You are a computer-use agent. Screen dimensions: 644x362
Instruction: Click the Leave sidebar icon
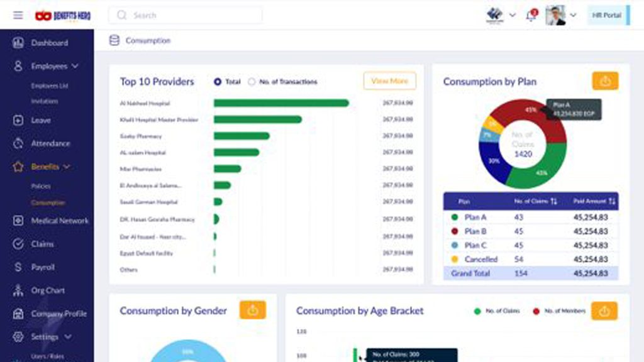(x=18, y=120)
